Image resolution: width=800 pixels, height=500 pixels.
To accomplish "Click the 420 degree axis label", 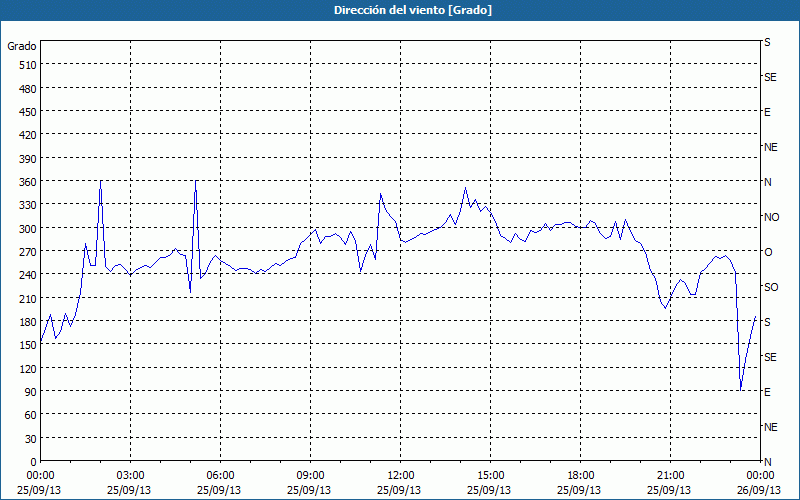I will point(29,135).
